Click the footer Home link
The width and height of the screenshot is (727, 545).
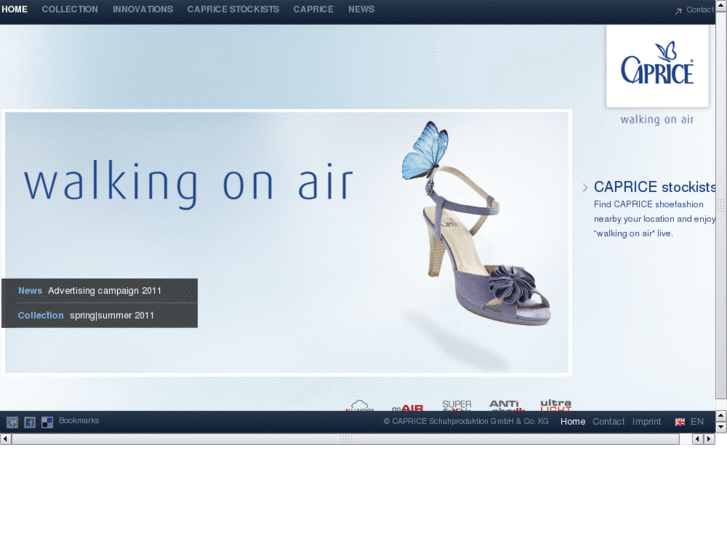573,422
